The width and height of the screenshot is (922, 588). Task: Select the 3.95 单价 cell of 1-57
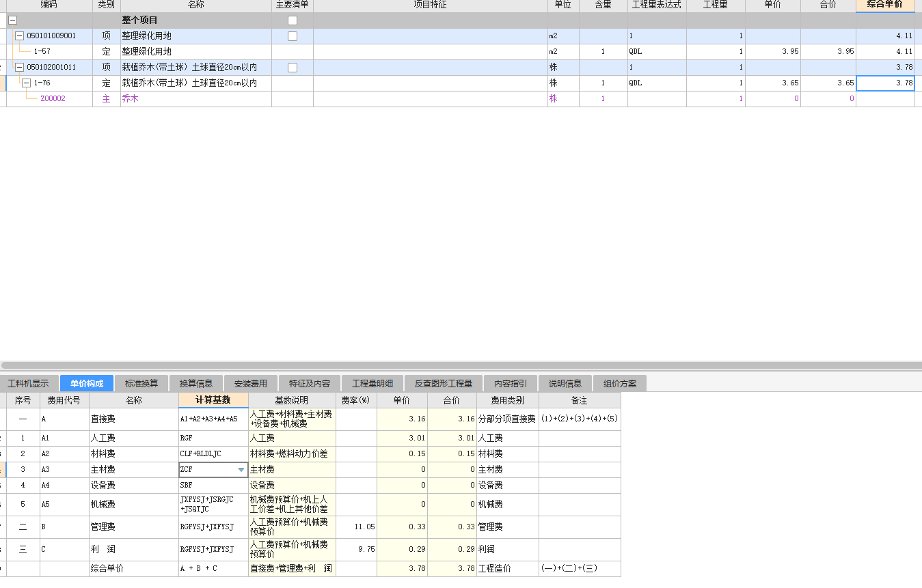773,52
